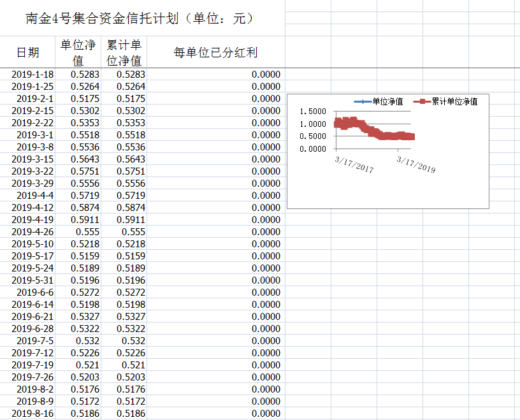This screenshot has width=520, height=420.
Task: Select date cell 2019-5-31
Action: pos(27,280)
